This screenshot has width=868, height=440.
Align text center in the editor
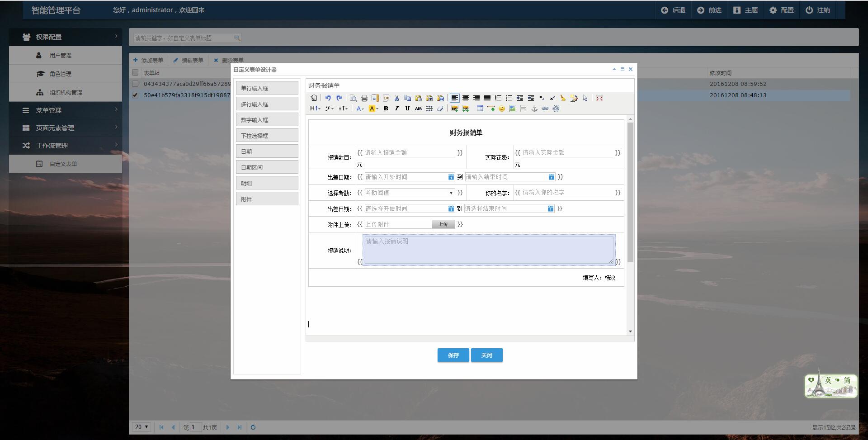(x=466, y=98)
